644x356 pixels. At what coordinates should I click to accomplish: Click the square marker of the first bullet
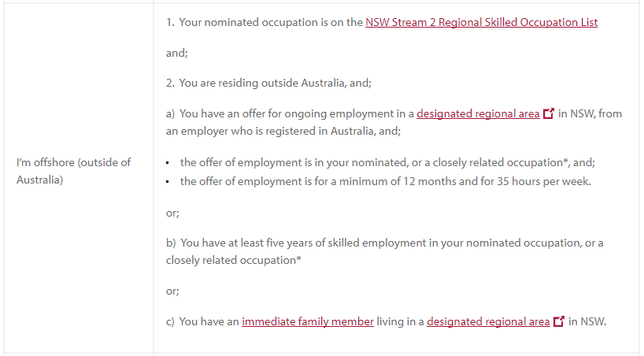click(168, 163)
